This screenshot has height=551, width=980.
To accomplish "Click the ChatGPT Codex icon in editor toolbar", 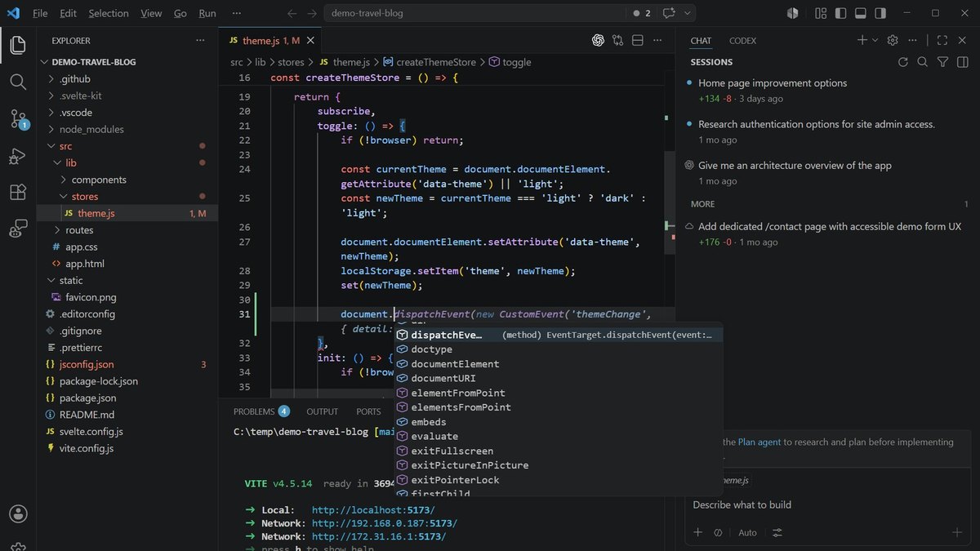I will 598,40.
